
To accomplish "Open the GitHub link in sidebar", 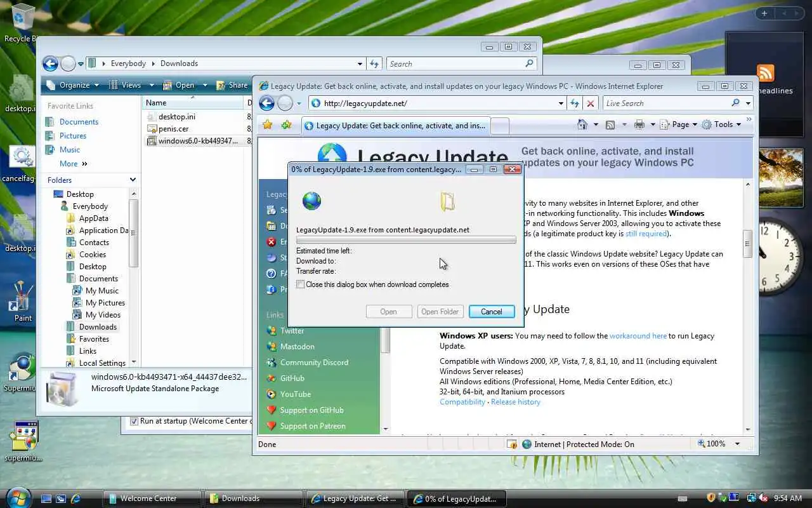I will point(292,378).
